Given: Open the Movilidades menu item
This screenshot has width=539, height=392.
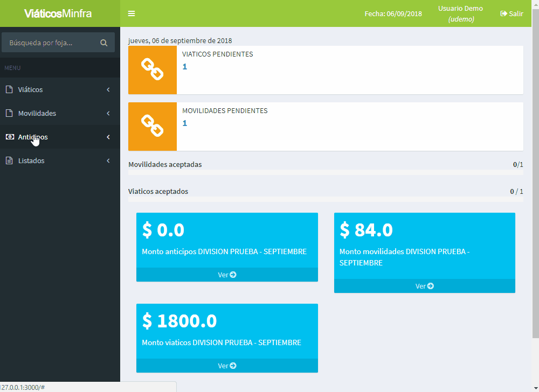Looking at the screenshot, I should 37,114.
